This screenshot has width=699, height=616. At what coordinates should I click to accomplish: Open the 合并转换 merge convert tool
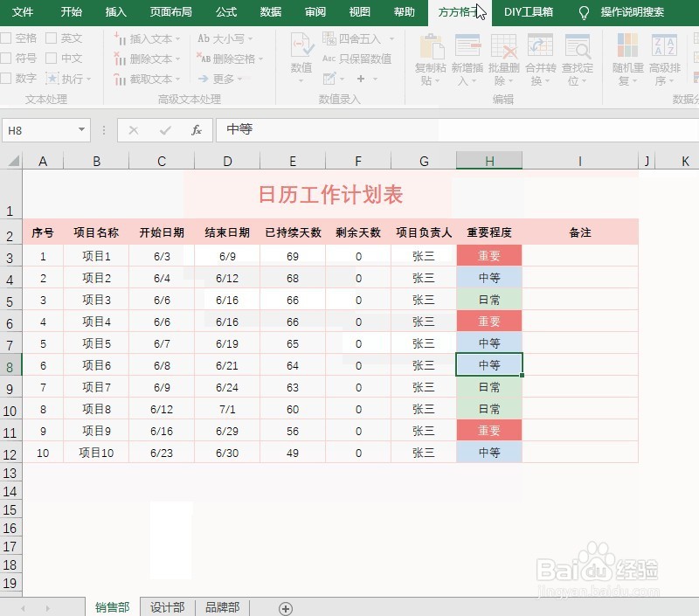(540, 59)
